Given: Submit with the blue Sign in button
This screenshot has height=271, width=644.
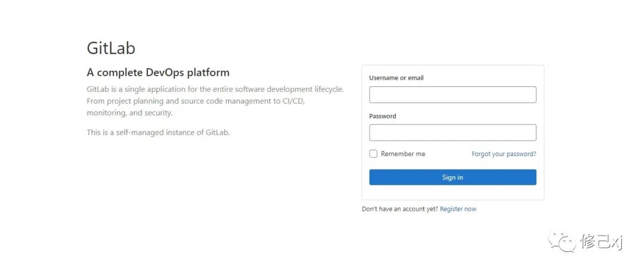Looking at the screenshot, I should tap(453, 177).
